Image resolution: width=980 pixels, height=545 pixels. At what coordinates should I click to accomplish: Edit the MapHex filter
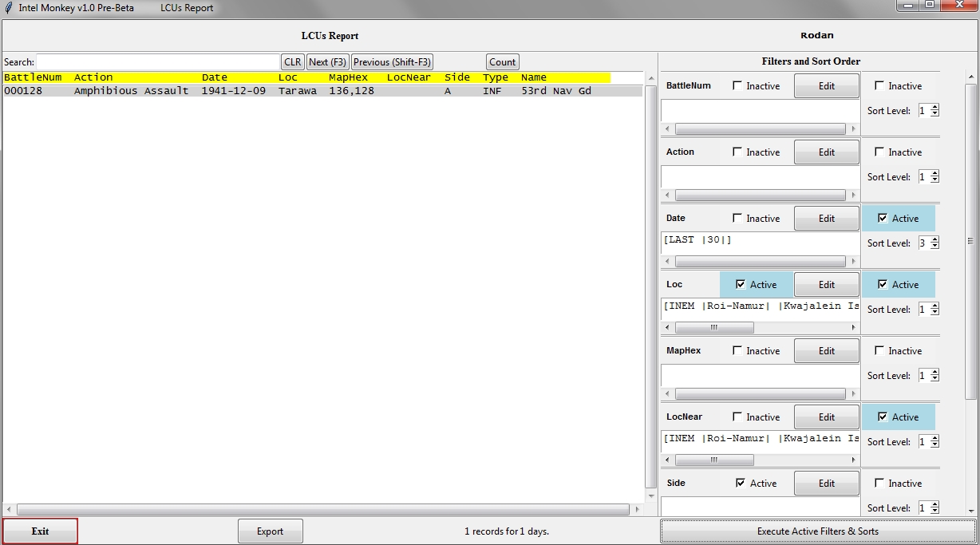click(x=827, y=351)
